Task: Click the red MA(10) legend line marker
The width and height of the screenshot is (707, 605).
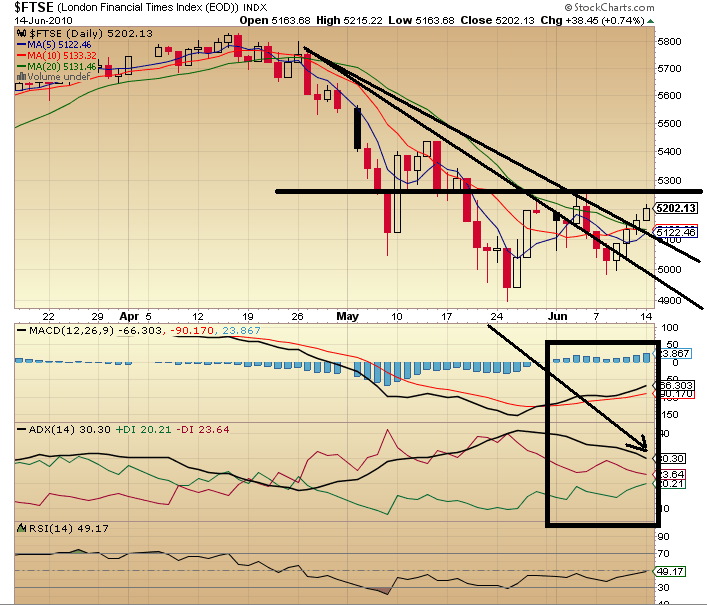Action: [20, 56]
